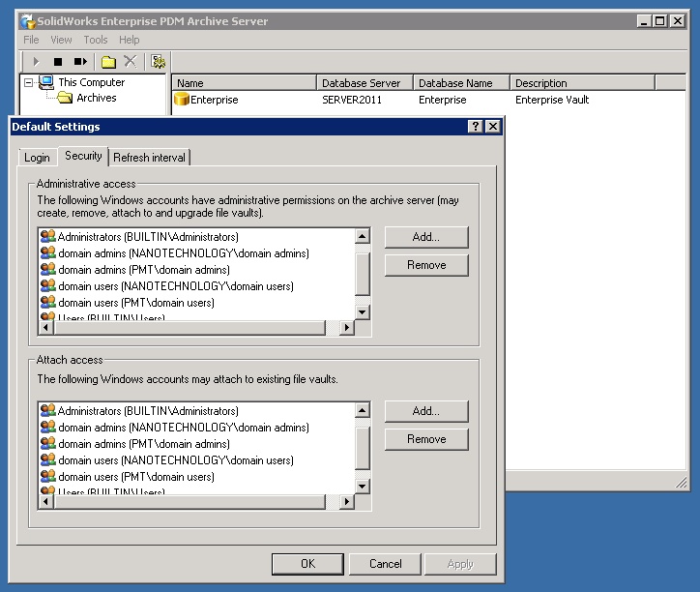Click the Stop toolbar icon
This screenshot has height=592, width=700.
coord(58,62)
